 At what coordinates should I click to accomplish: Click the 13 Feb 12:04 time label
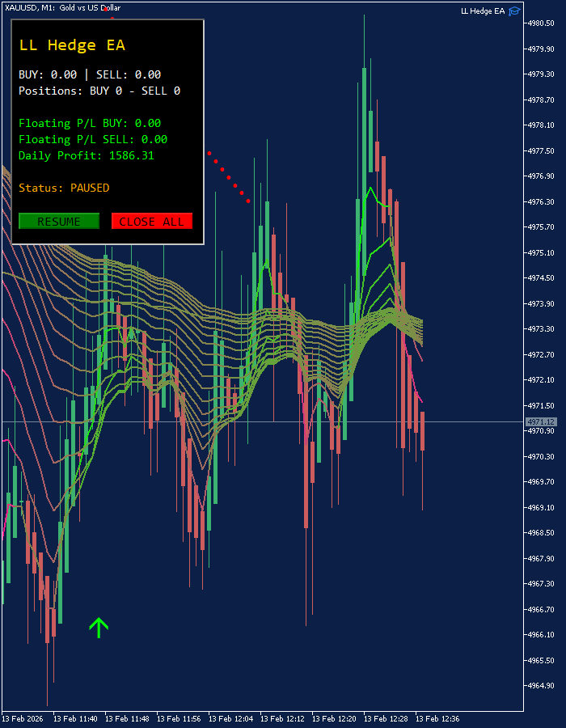point(231,719)
